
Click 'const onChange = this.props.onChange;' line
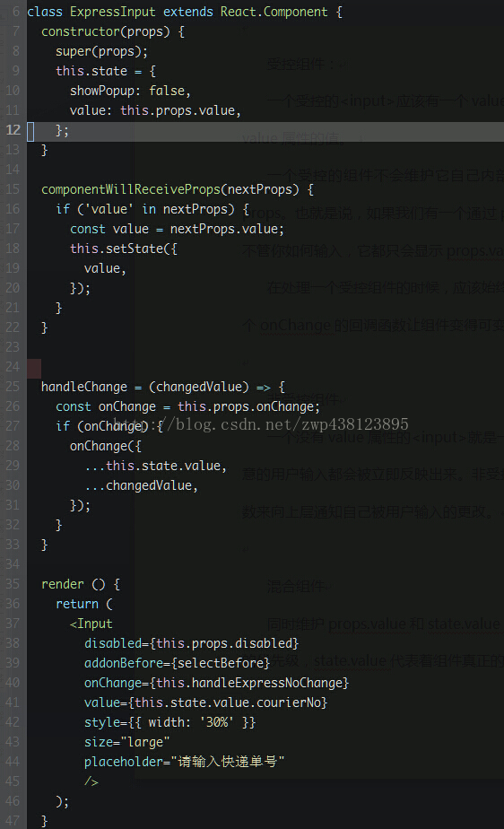coord(187,406)
